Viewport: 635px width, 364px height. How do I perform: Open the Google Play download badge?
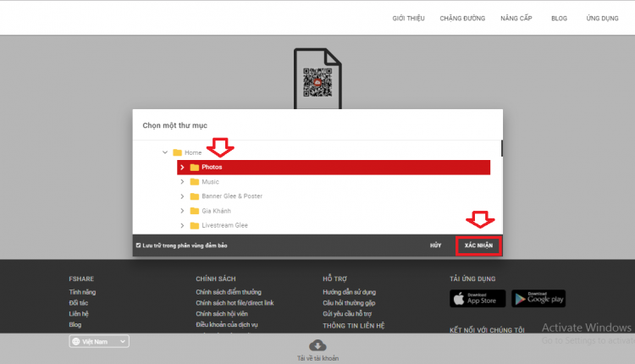538,299
